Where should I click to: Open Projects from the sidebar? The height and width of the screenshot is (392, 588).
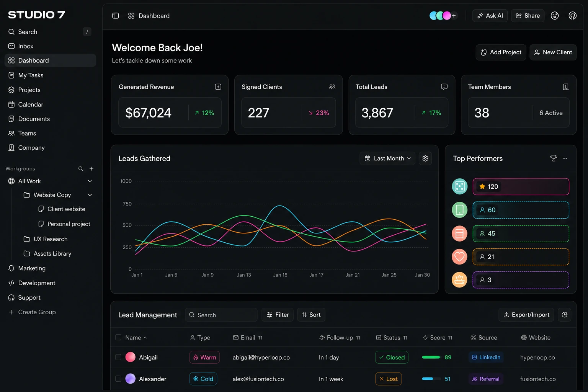coord(50,90)
